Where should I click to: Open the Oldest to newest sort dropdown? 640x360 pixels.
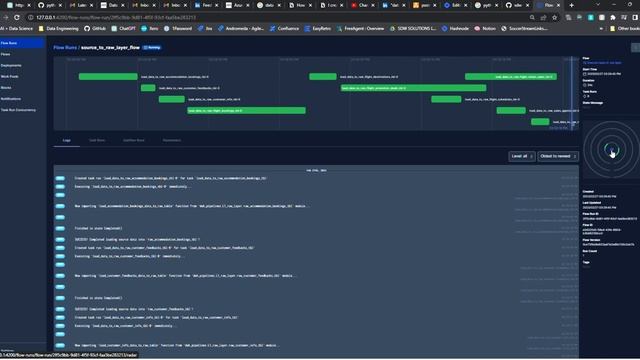[x=558, y=156]
